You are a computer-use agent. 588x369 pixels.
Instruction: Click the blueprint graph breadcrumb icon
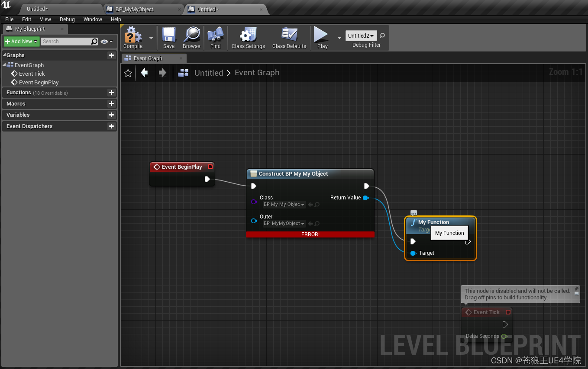coord(184,73)
